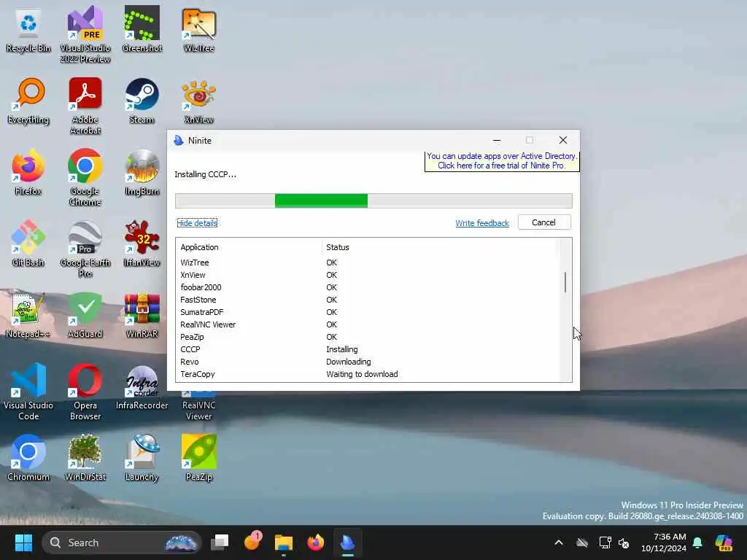Select the SumatraPDF row
Image resolution: width=747 pixels, height=560 pixels.
point(367,312)
